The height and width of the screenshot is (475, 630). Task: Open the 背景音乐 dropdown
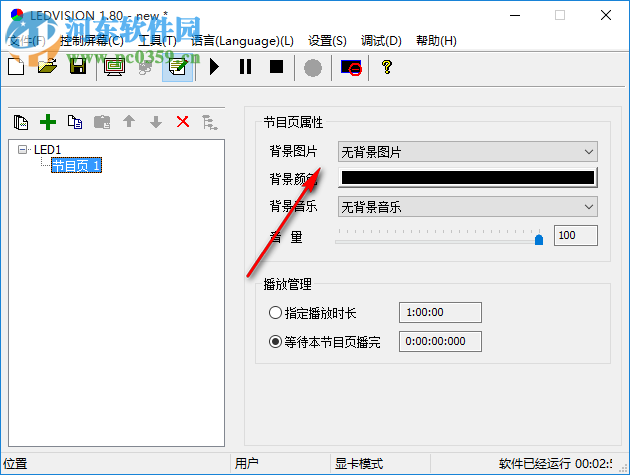pos(468,207)
